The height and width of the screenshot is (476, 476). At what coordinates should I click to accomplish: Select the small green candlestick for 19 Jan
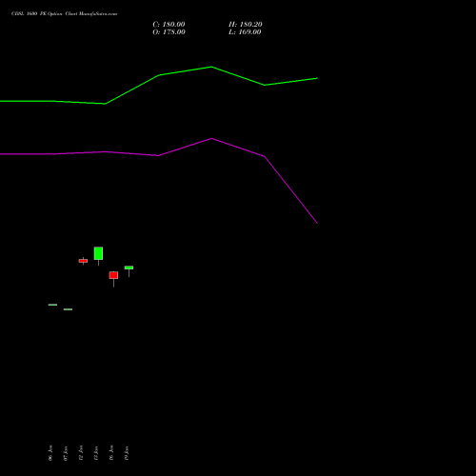pos(129,268)
